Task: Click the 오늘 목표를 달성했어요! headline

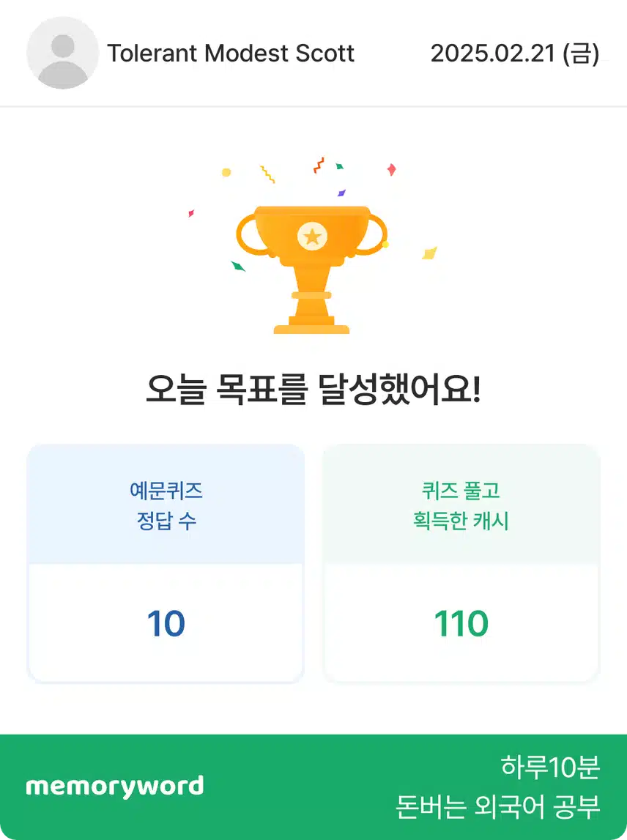Action: click(x=313, y=390)
